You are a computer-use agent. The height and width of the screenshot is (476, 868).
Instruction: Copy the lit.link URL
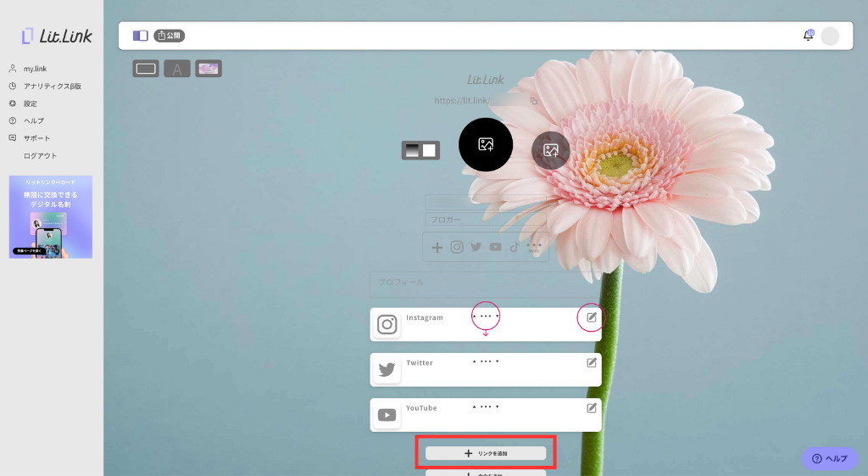click(x=534, y=101)
